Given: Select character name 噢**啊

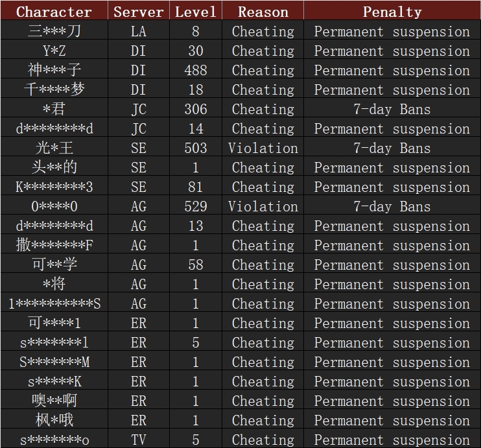Looking at the screenshot, I should point(54,401).
